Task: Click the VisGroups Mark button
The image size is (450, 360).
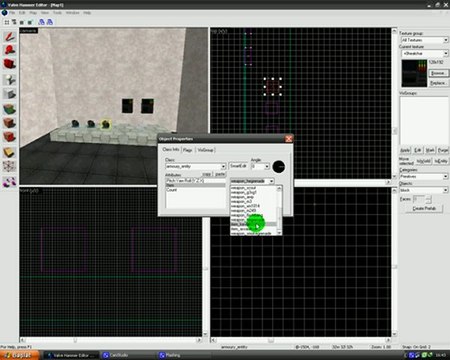Action: [x=430, y=150]
